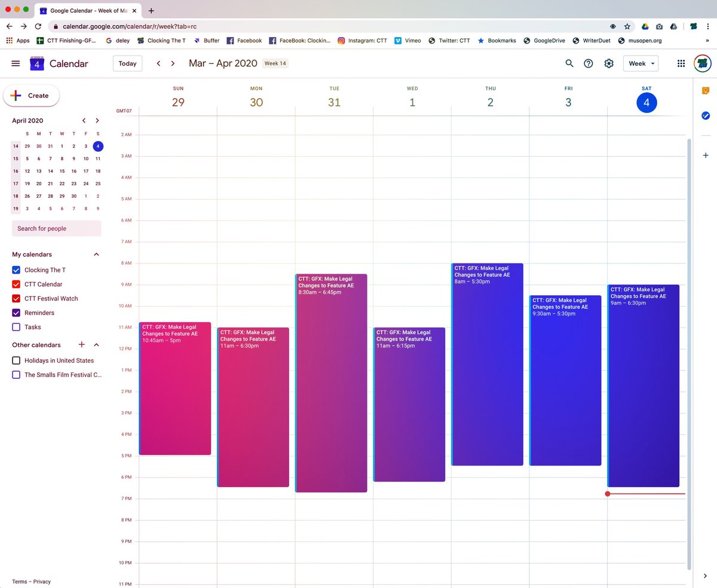Image resolution: width=717 pixels, height=588 pixels.
Task: Open the GoogleDrive bookmark
Action: click(x=547, y=41)
